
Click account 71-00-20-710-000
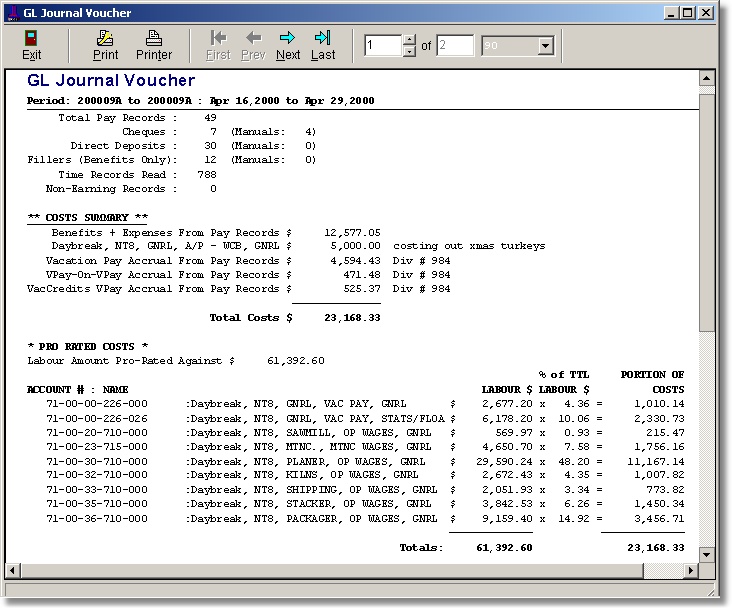(97, 433)
